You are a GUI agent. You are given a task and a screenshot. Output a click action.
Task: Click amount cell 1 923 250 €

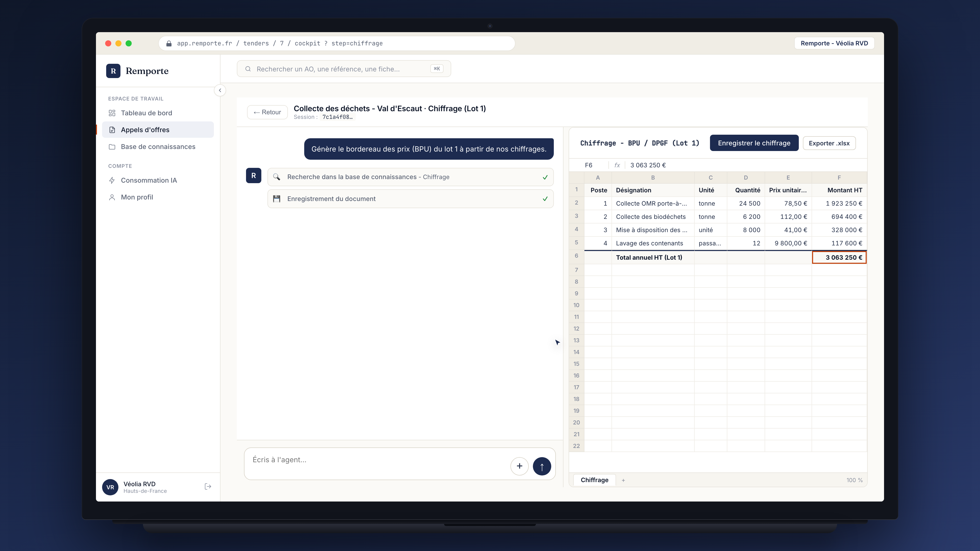(x=839, y=204)
